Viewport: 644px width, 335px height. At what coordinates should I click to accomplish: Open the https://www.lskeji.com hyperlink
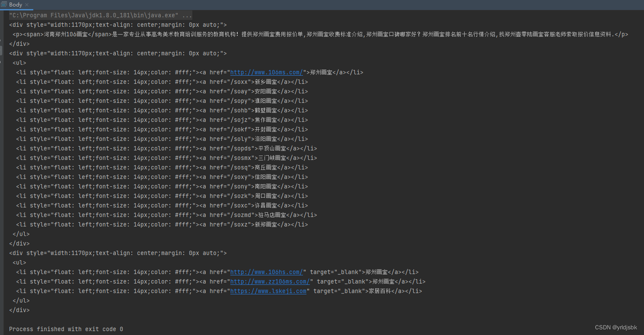pos(268,291)
